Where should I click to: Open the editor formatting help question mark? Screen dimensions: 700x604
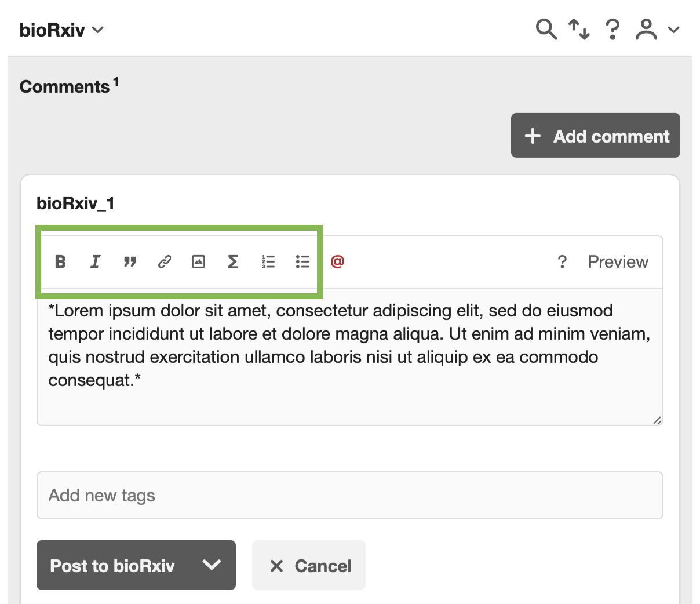pyautogui.click(x=562, y=262)
